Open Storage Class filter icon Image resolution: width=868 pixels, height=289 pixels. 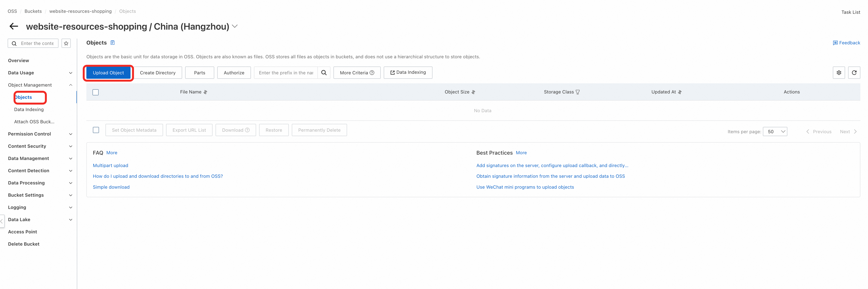[x=578, y=92]
